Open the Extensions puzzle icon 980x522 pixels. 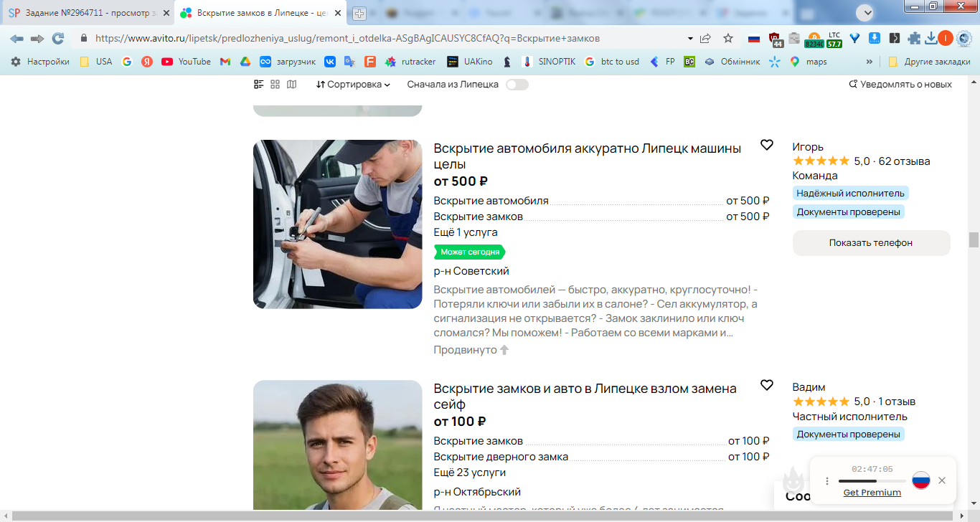914,38
